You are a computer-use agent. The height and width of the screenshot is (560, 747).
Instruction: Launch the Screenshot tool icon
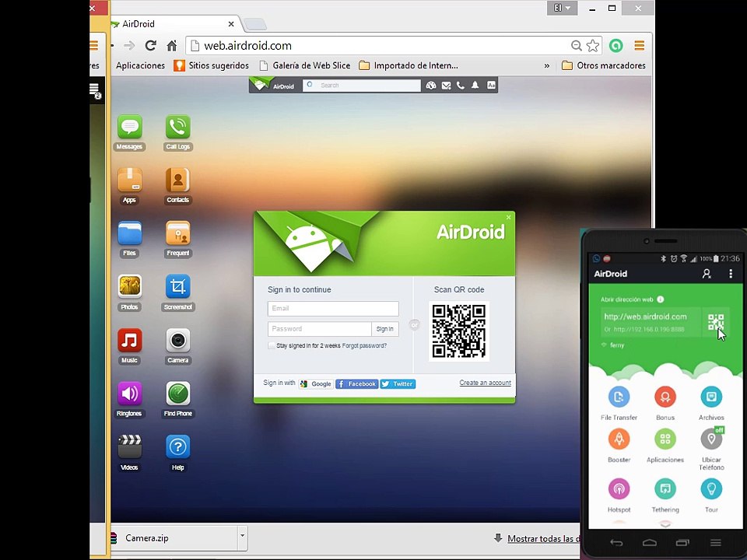177,287
